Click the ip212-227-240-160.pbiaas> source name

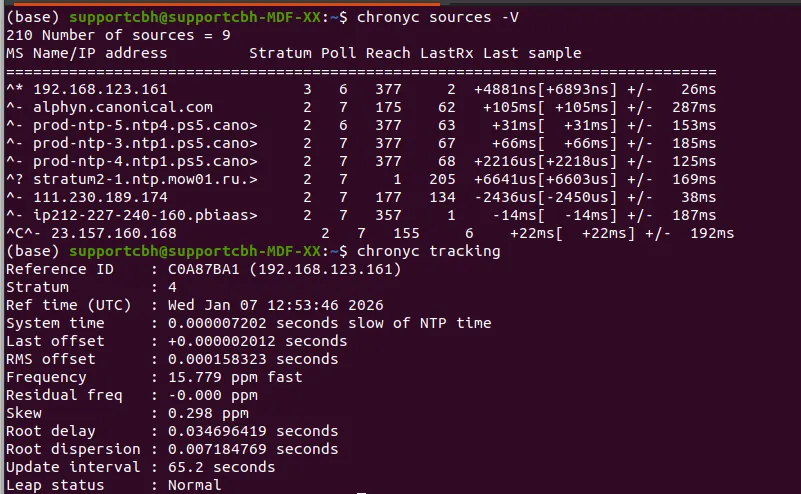point(145,215)
